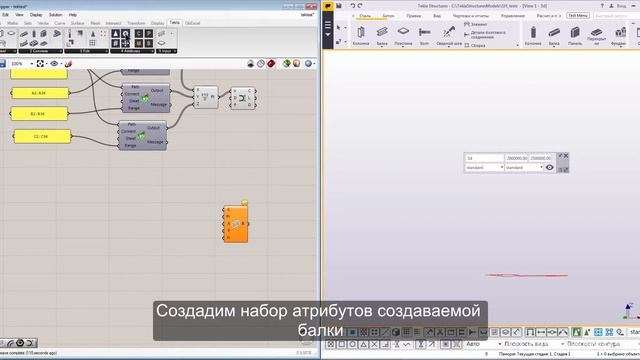Undo the last Tekla action
The height and width of the screenshot is (360, 640).
[353, 6]
